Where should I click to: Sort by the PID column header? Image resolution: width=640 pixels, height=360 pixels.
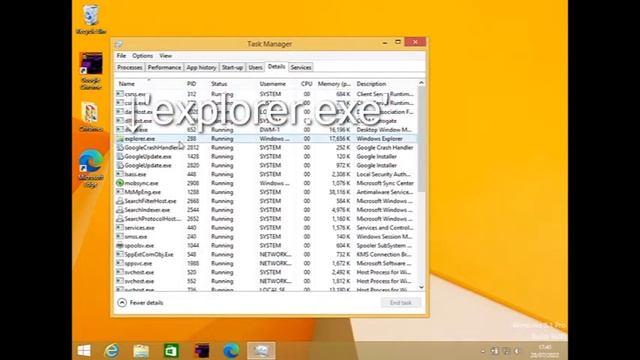[191, 84]
